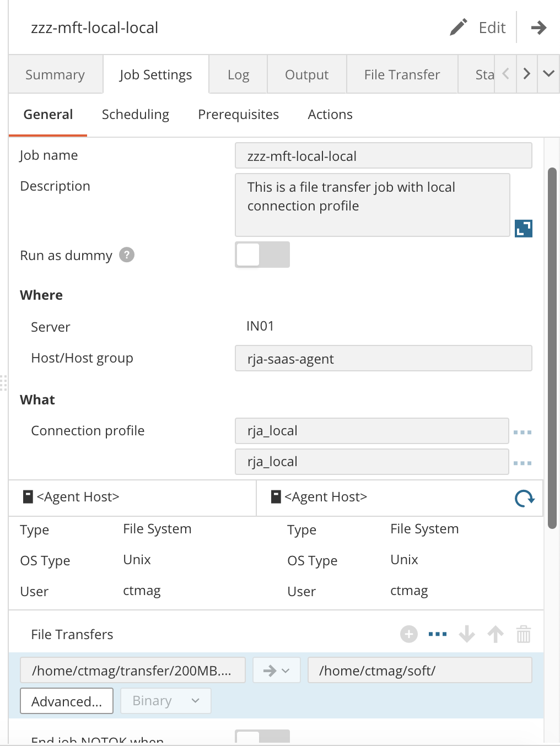
Task: Click the Host/Host group input field
Action: 383,359
